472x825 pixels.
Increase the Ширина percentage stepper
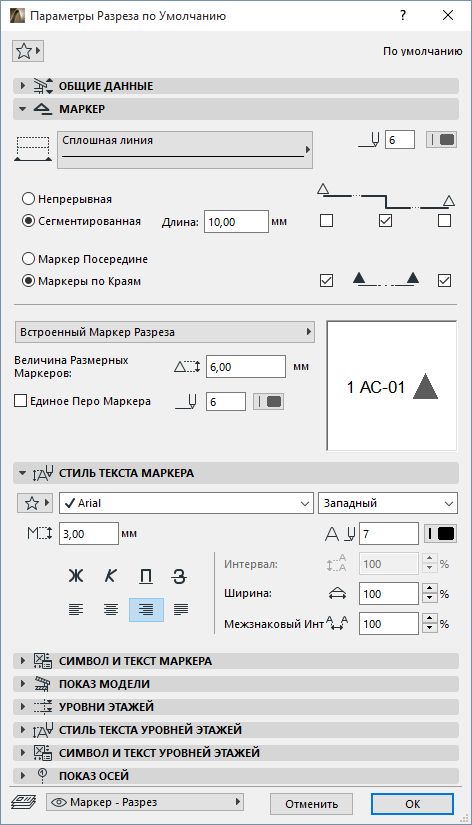(x=430, y=589)
